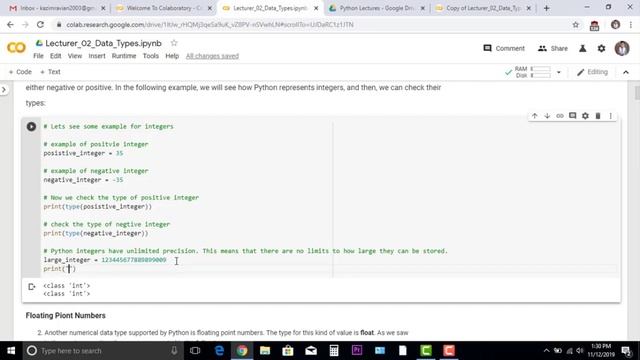This screenshot has width=640, height=360.
Task: Click notebook title Lecturer_02_Data_Types.ipynb
Action: pyautogui.click(x=103, y=43)
